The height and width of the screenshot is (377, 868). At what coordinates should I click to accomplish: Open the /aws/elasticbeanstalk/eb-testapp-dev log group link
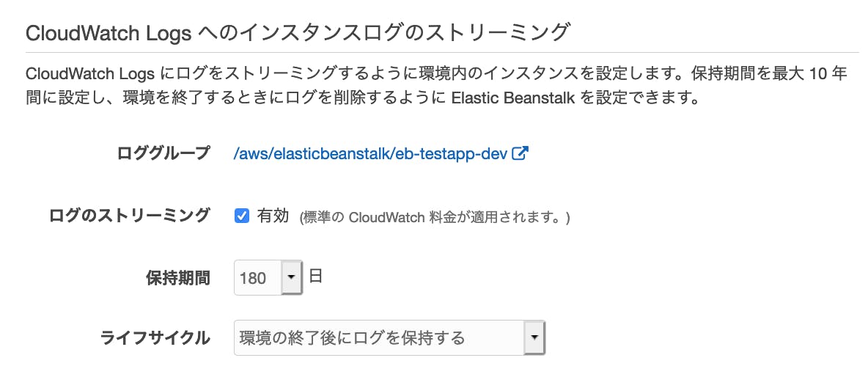[x=370, y=154]
